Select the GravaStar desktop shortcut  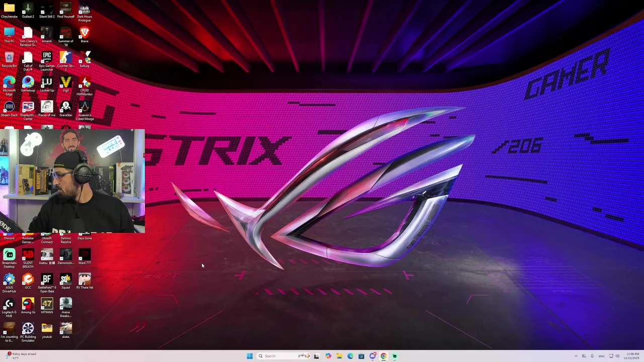pyautogui.click(x=65, y=109)
